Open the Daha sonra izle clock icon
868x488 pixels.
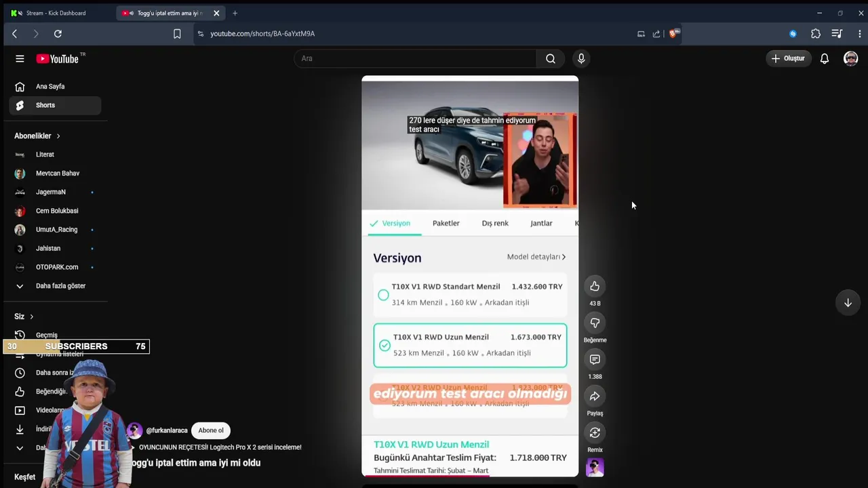pos(20,373)
